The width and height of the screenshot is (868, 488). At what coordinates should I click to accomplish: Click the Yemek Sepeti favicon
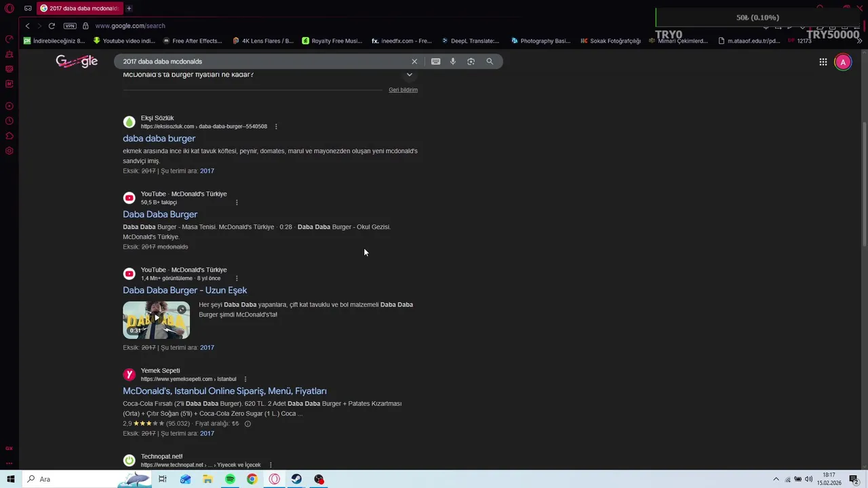pos(129,375)
